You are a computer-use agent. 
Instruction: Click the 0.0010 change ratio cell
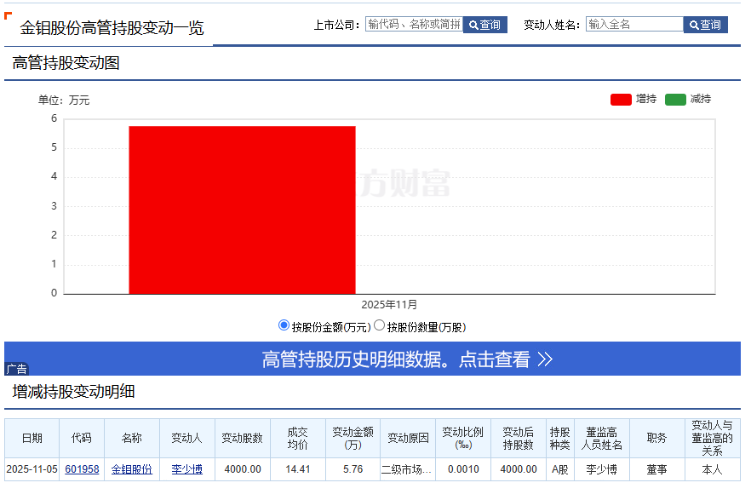point(463,469)
